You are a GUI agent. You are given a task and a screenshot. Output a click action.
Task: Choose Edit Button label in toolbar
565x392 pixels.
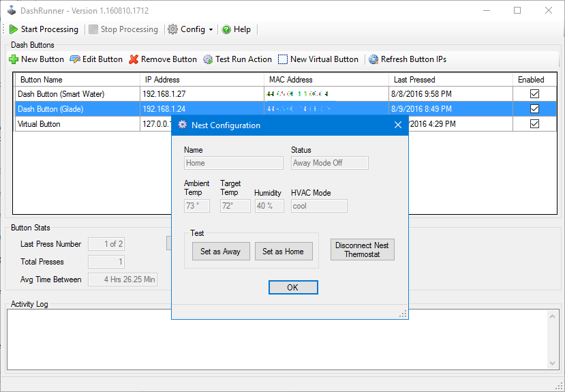pyautogui.click(x=102, y=59)
